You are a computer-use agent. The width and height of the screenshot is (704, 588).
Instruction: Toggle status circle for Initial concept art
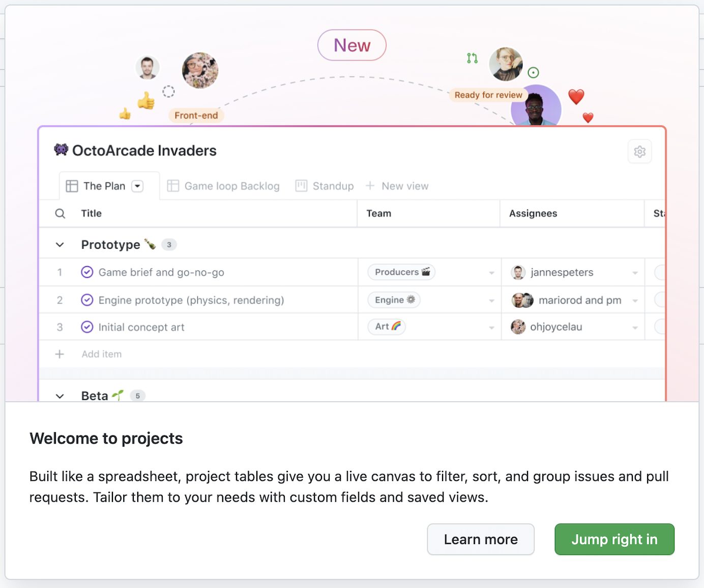point(87,327)
